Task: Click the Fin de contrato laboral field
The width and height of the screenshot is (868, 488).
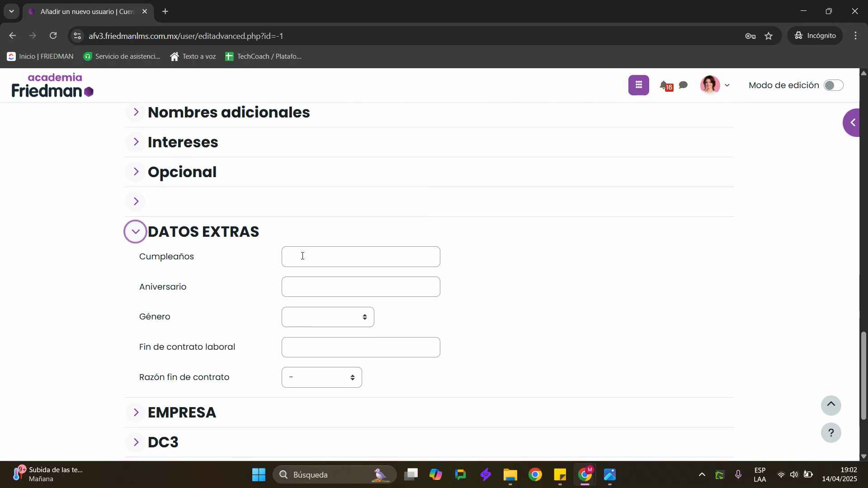Action: coord(360,347)
